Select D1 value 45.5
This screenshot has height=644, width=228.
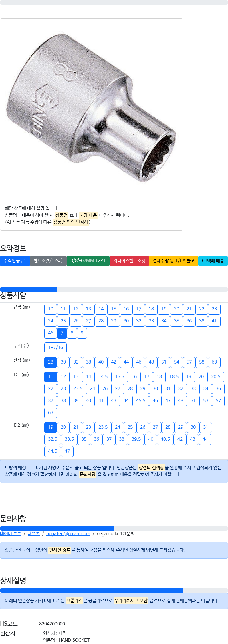click(141, 401)
